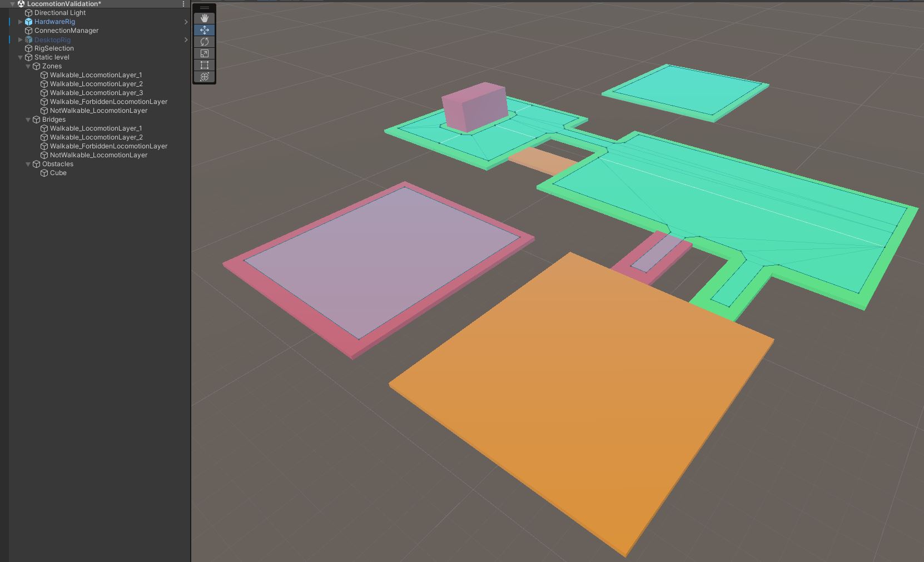The width and height of the screenshot is (924, 562).
Task: Collapse the Obstacles group
Action: (x=28, y=164)
